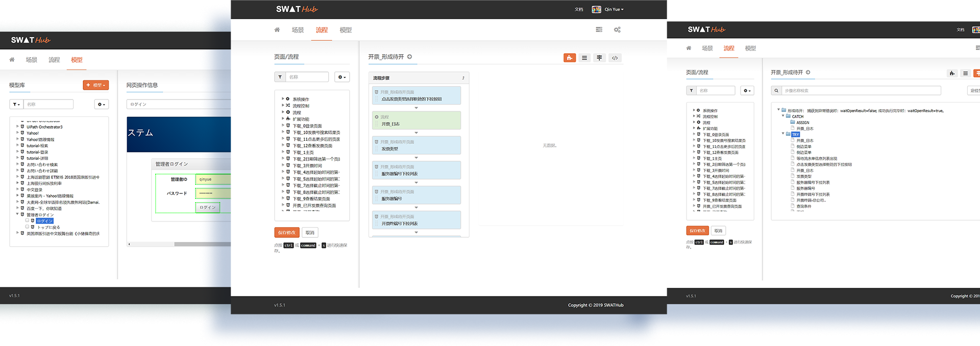
Task: Open the gears settings icon in navbar
Action: 617,30
